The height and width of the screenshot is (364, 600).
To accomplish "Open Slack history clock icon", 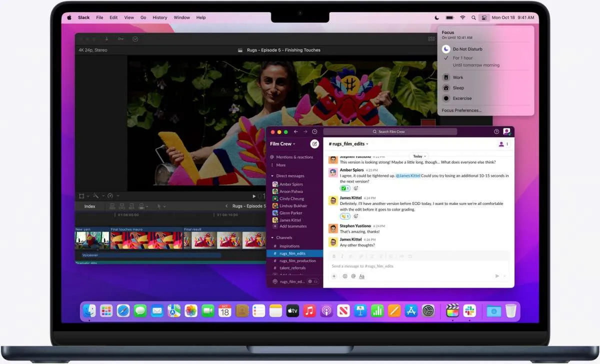I will point(314,131).
